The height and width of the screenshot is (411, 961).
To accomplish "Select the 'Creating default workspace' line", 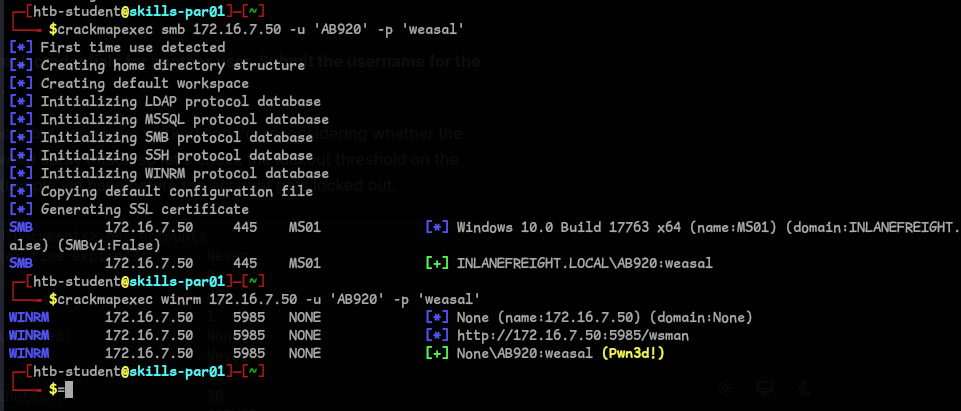I will tap(145, 83).
